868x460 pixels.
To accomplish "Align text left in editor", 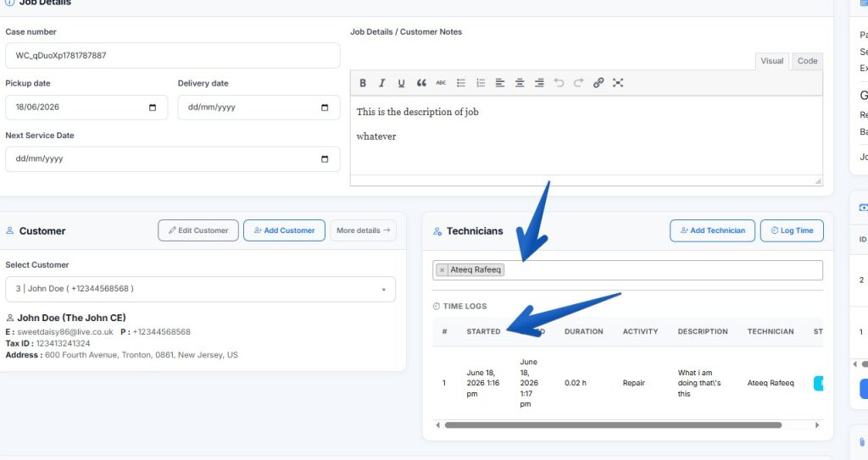I will (x=500, y=83).
